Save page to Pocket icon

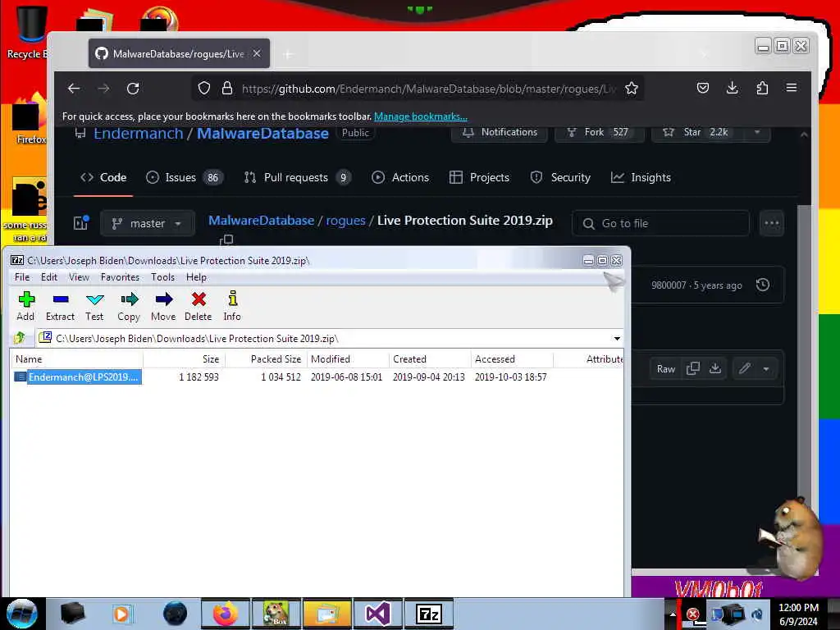tap(703, 88)
